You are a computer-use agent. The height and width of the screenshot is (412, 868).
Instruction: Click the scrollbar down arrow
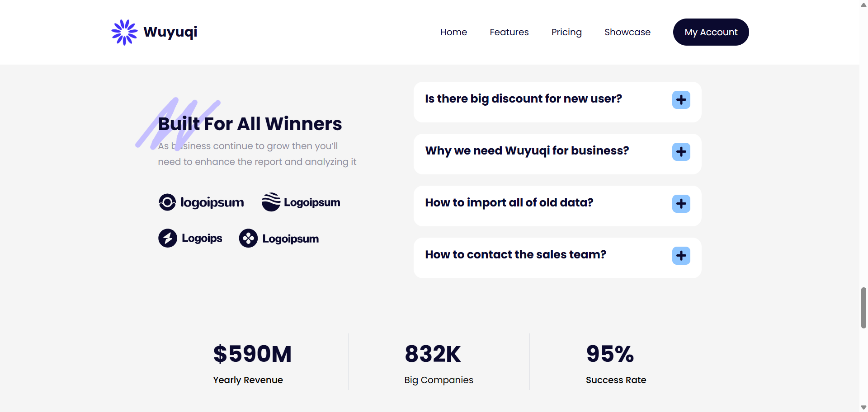point(863,407)
